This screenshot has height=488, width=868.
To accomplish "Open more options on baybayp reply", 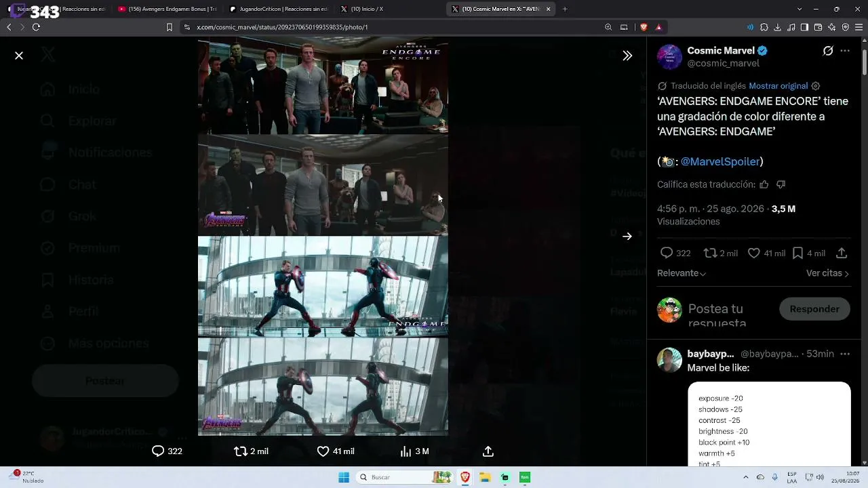I will tap(845, 354).
